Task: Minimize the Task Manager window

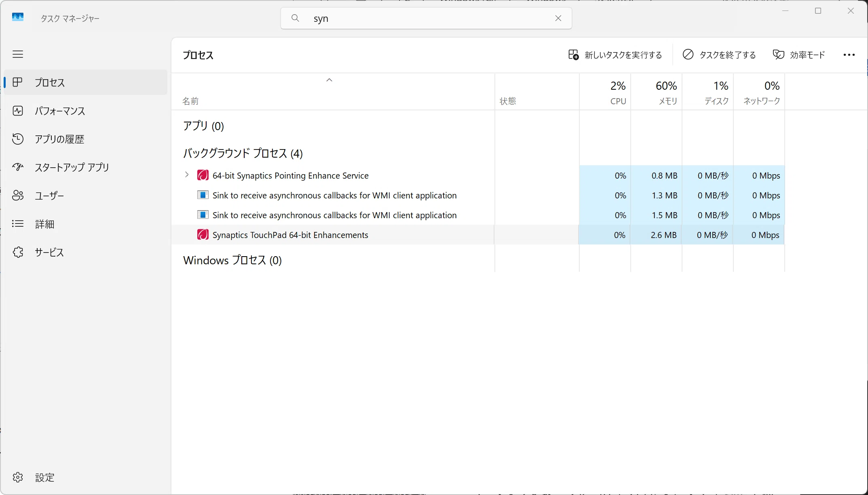Action: (785, 11)
